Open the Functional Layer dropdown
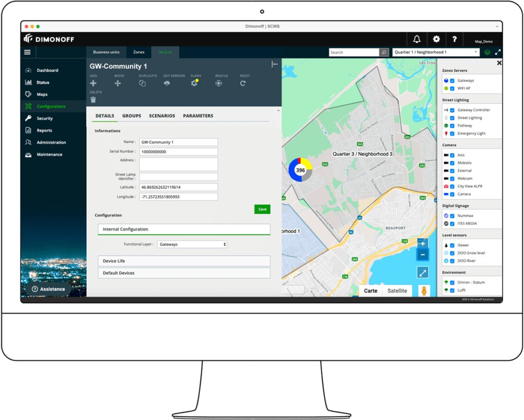The width and height of the screenshot is (524, 420). 192,244
